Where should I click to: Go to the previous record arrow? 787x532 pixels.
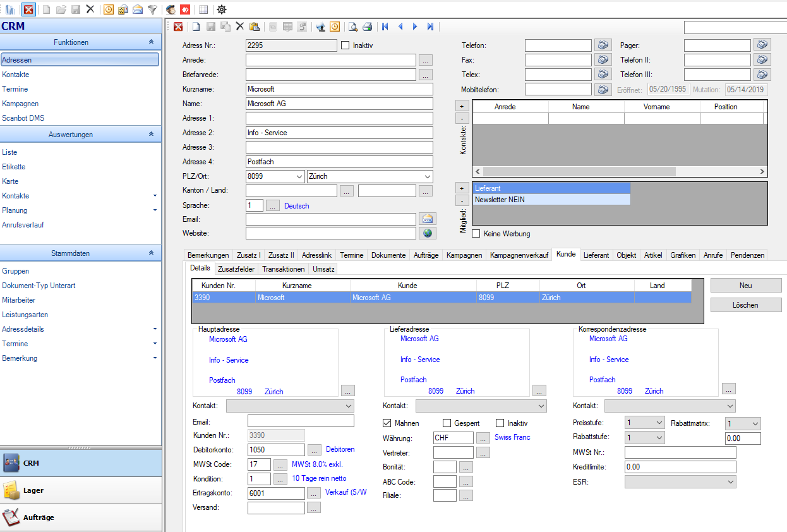coord(400,27)
